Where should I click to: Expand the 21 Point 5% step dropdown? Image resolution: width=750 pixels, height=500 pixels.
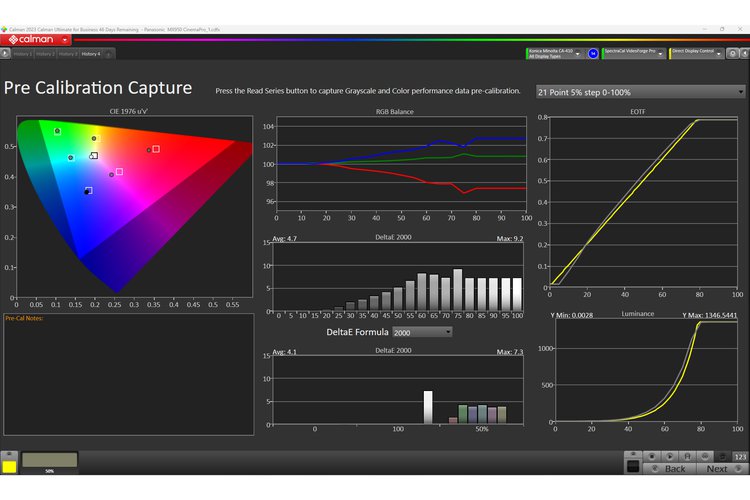pyautogui.click(x=641, y=92)
